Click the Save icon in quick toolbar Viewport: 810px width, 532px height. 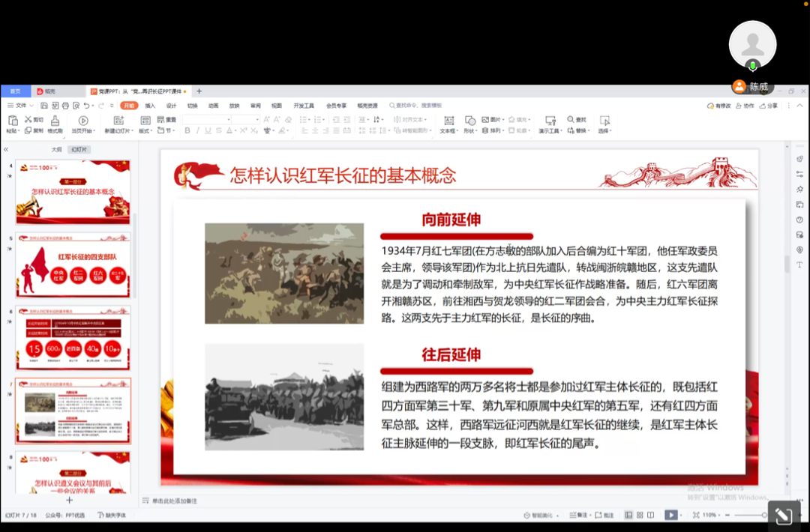point(44,106)
